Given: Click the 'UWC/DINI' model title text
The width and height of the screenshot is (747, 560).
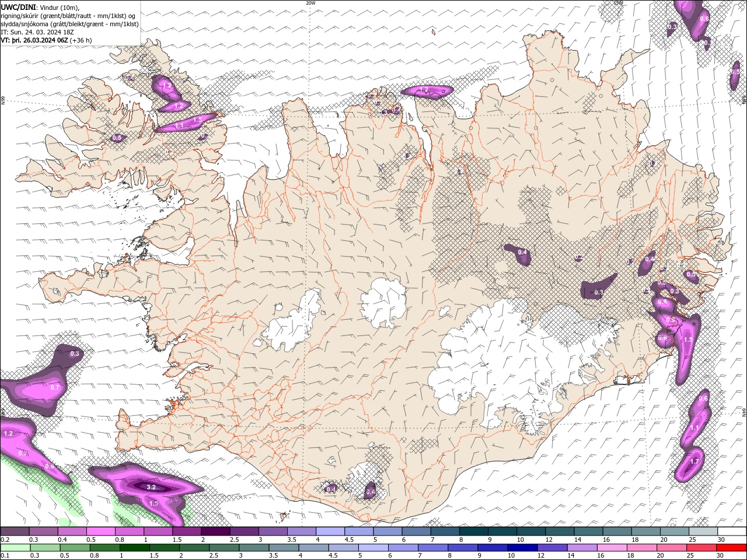Looking at the screenshot, I should [x=18, y=7].
